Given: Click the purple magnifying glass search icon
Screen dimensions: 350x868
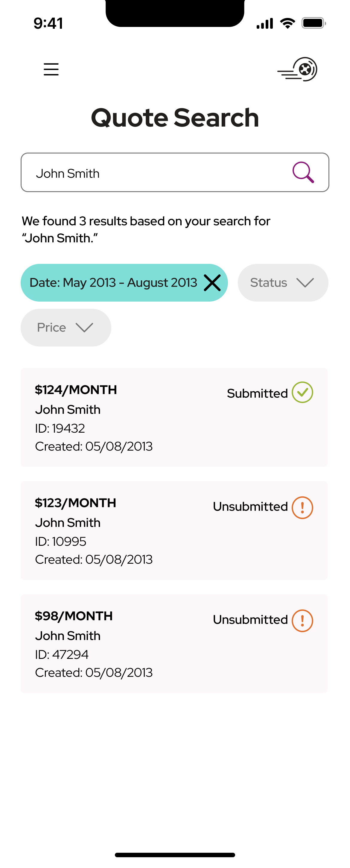Looking at the screenshot, I should pyautogui.click(x=303, y=173).
